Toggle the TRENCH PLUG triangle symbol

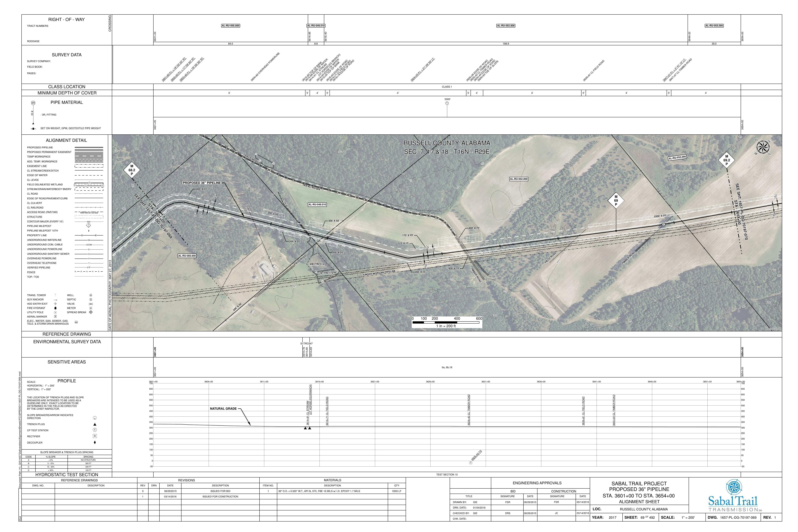click(x=95, y=424)
